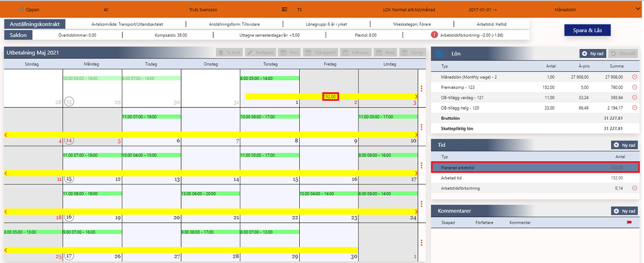Add a new comment row in Kommentarer
This screenshot has width=644, height=263.
[x=624, y=211]
